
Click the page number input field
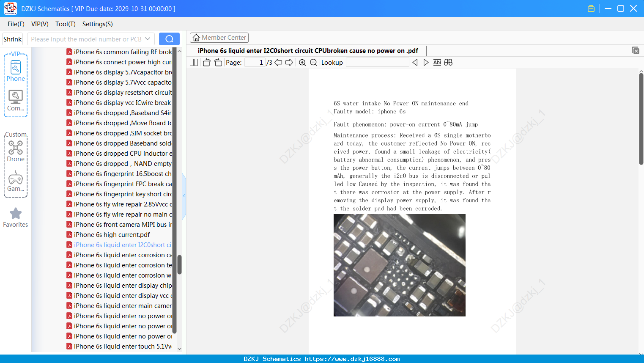pos(255,63)
